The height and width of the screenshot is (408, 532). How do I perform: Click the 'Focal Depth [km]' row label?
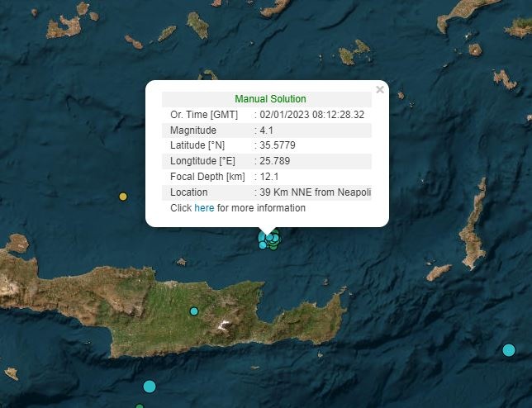click(207, 177)
